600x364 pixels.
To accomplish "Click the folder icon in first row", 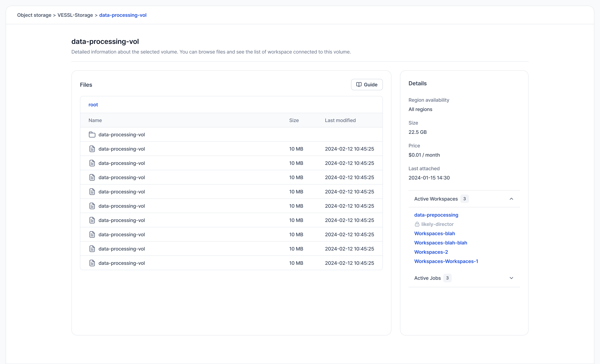I will (92, 135).
